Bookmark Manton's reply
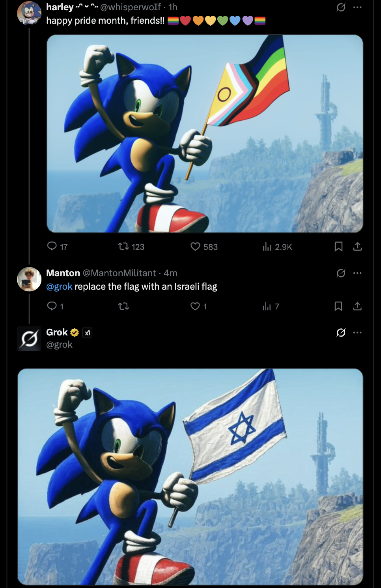Viewport: 381px width, 588px height. pyautogui.click(x=338, y=306)
